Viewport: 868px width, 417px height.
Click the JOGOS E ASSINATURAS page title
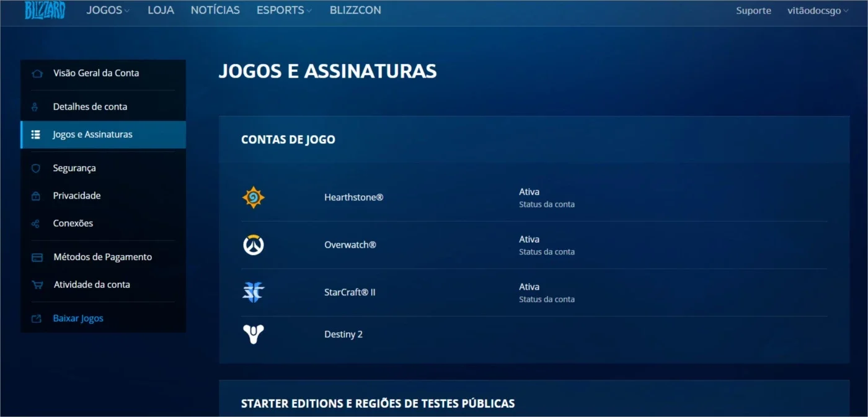pos(328,71)
